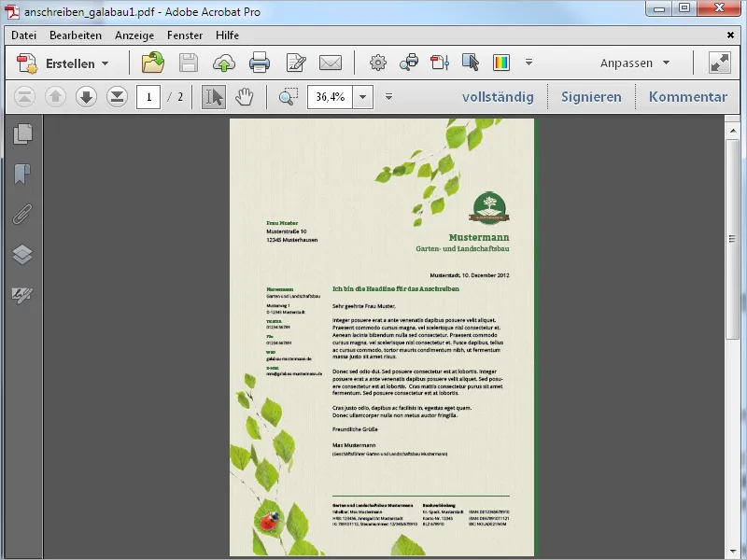
Task: Click the date 'Musterstadt, 10. Dezember 2012'
Action: [470, 275]
